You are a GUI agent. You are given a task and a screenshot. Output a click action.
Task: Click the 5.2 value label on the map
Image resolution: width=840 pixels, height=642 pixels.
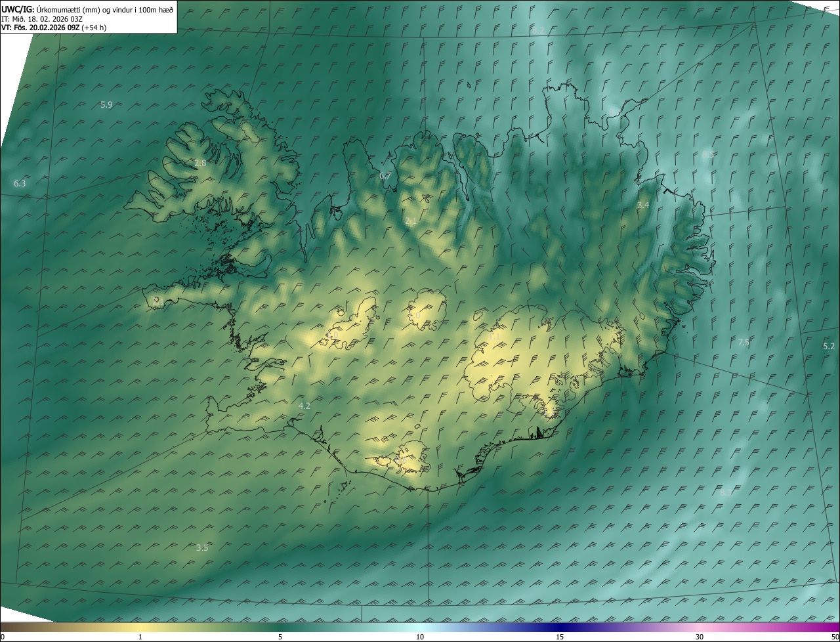[x=829, y=346]
